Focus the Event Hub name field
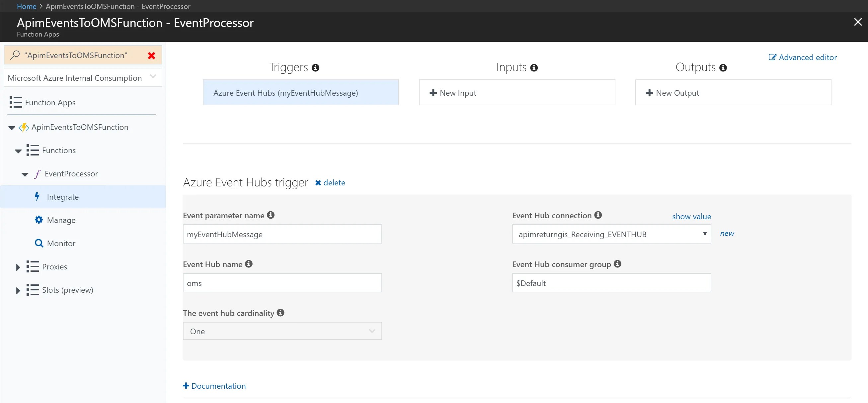Screen dimensions: 868x403 [x=282, y=283]
